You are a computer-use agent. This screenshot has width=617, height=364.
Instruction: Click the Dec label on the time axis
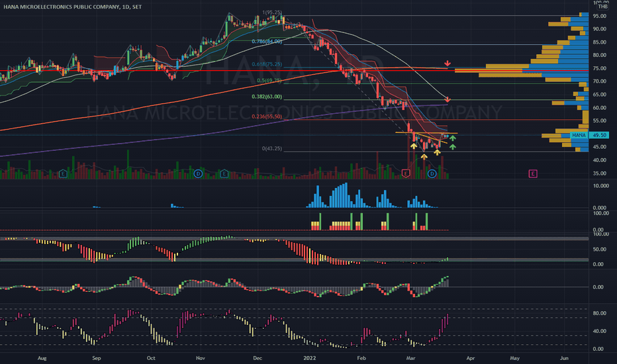[258, 358]
